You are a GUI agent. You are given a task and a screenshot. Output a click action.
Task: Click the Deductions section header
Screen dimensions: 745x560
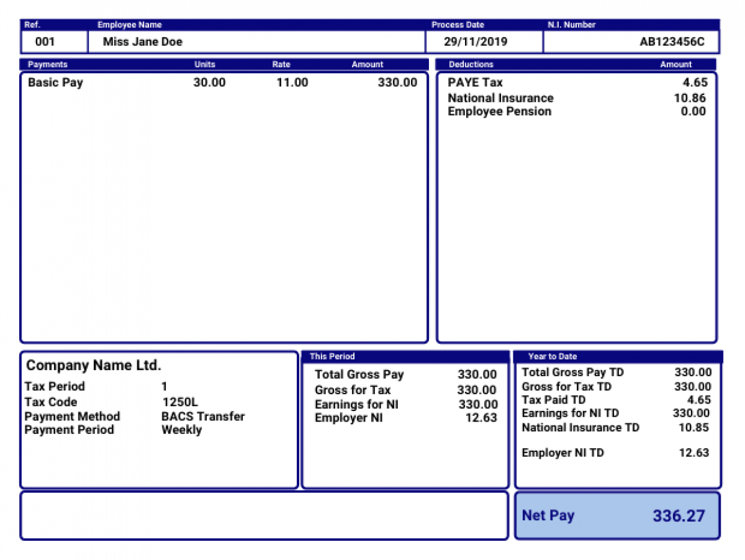(x=464, y=64)
